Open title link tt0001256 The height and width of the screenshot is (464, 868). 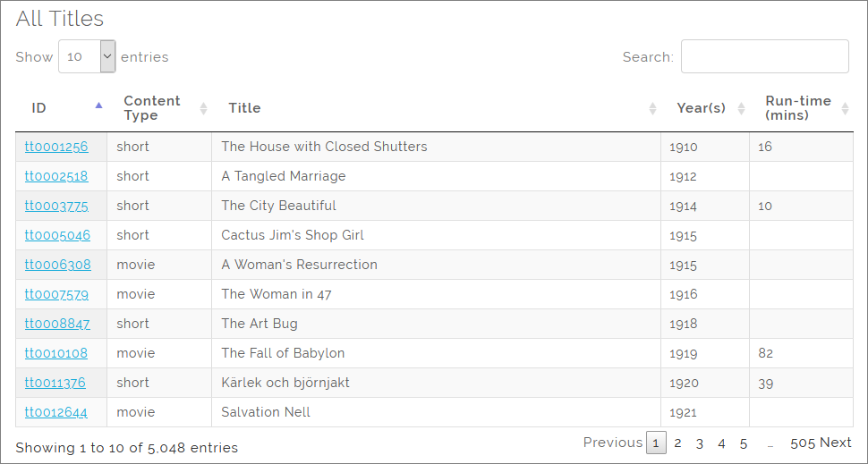click(x=56, y=147)
